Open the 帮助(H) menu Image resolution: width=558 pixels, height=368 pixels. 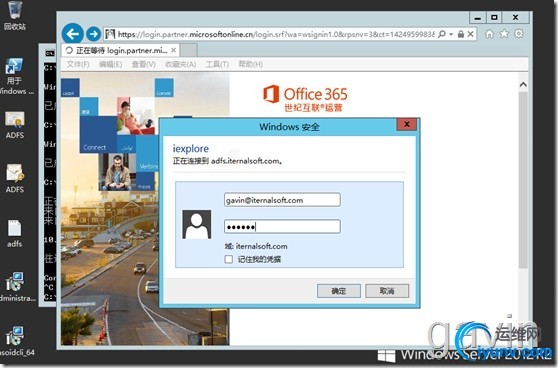[x=251, y=64]
